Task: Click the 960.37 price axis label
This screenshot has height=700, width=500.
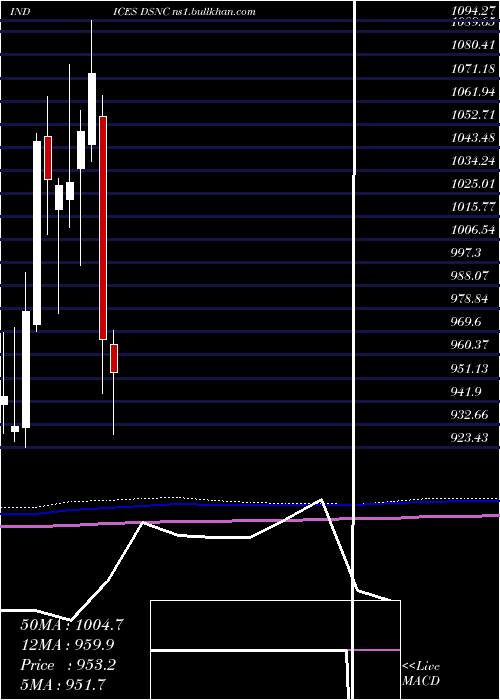Action: pos(469,345)
